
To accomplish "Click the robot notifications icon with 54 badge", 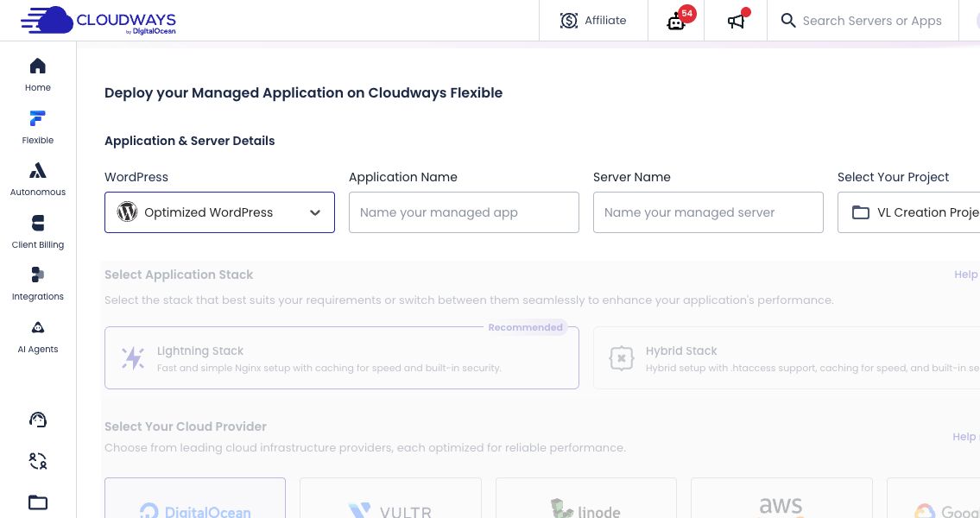I will 677,21.
